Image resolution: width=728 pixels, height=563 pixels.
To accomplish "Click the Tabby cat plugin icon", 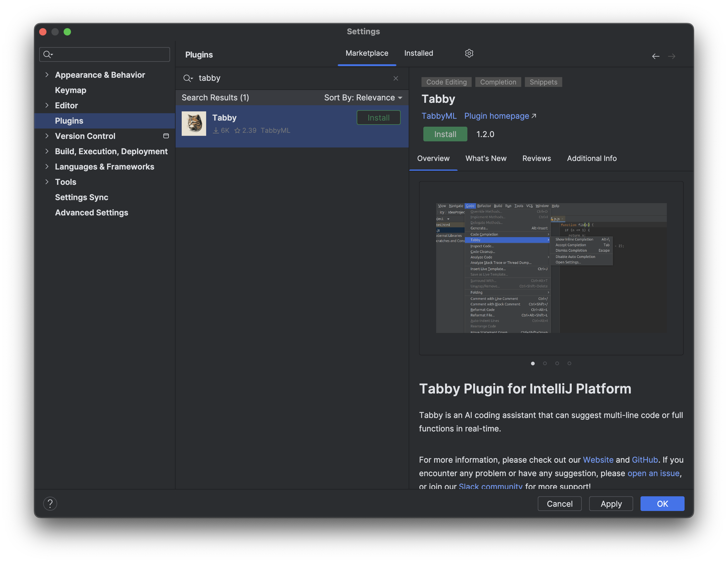I will (194, 124).
